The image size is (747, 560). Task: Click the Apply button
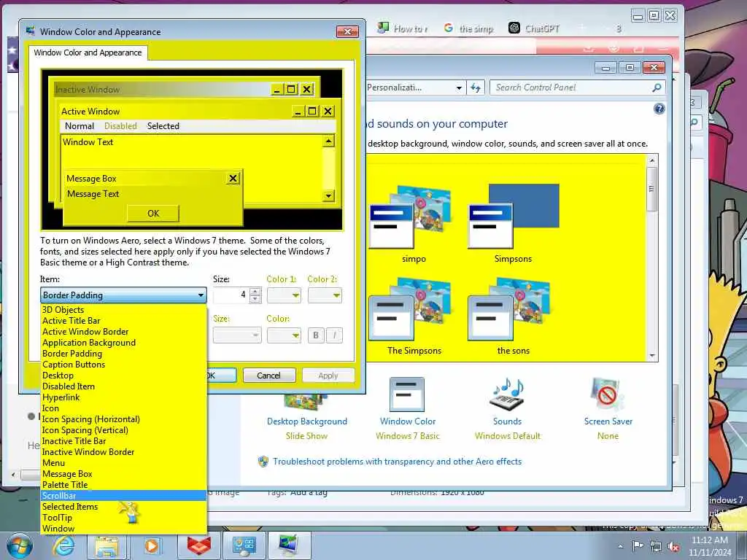pos(328,376)
